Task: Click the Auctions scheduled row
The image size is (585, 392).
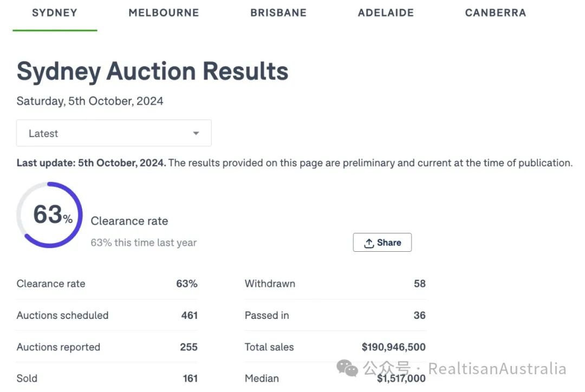Action: 107,315
